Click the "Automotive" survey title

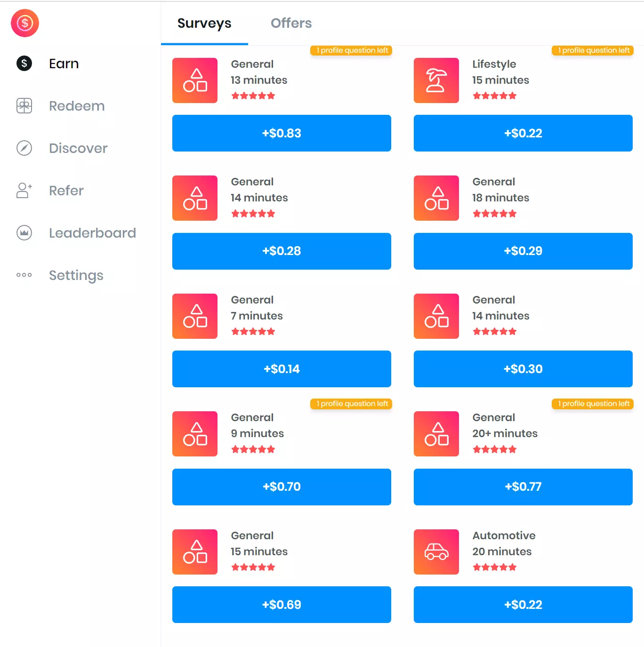(504, 535)
